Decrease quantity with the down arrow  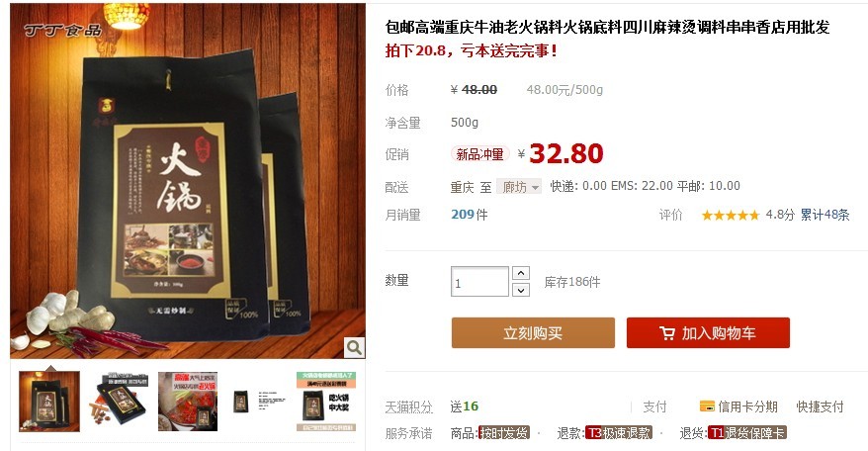[521, 290]
